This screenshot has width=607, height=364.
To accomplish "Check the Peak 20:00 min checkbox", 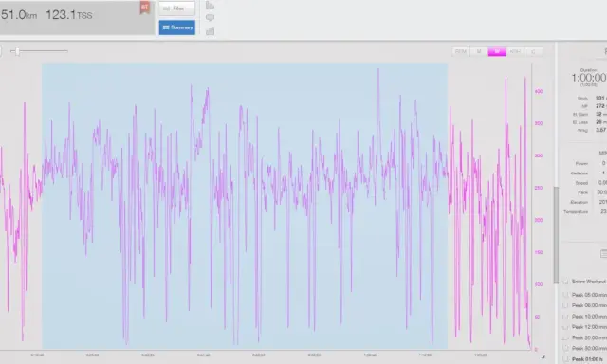I will click(x=565, y=338).
